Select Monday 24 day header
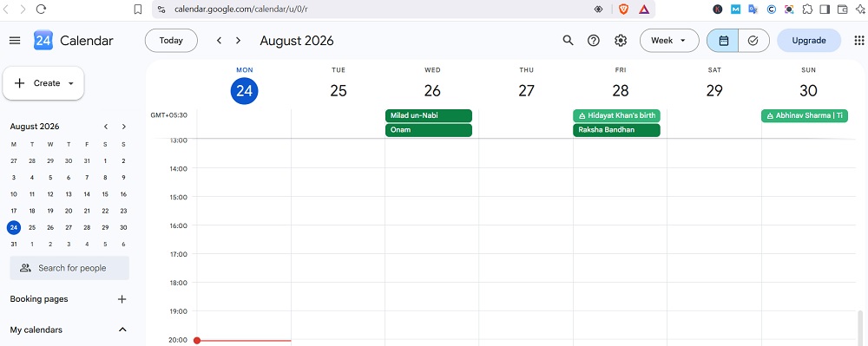 point(244,90)
